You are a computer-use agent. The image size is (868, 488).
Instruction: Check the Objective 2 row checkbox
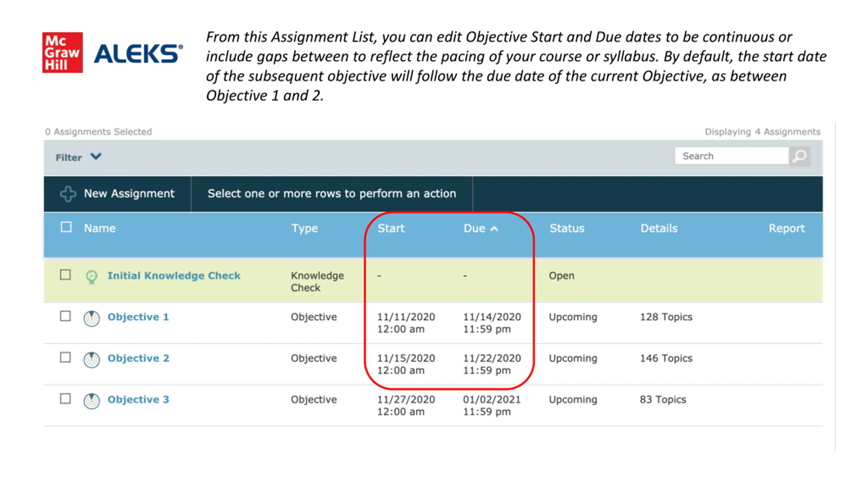(65, 357)
